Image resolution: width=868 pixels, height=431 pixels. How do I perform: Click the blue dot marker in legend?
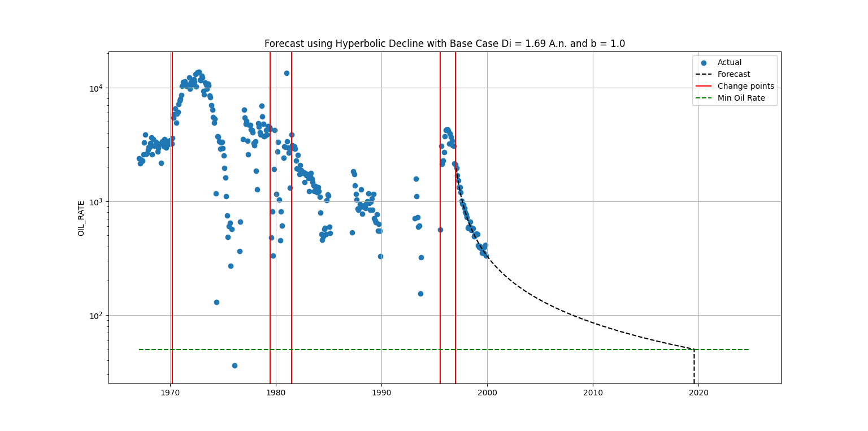704,63
